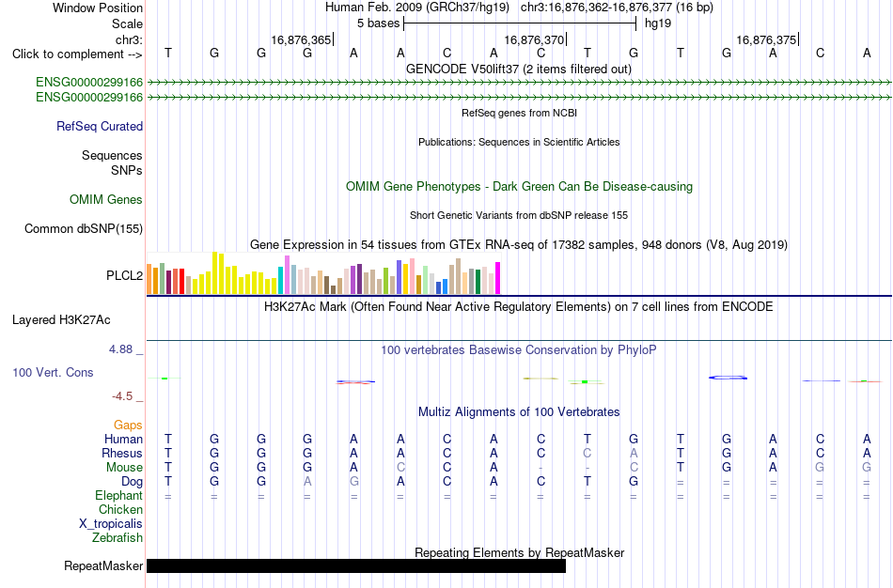The height and width of the screenshot is (588, 893).
Task: Click the GENCODE V50lift37 track title
Action: point(519,70)
